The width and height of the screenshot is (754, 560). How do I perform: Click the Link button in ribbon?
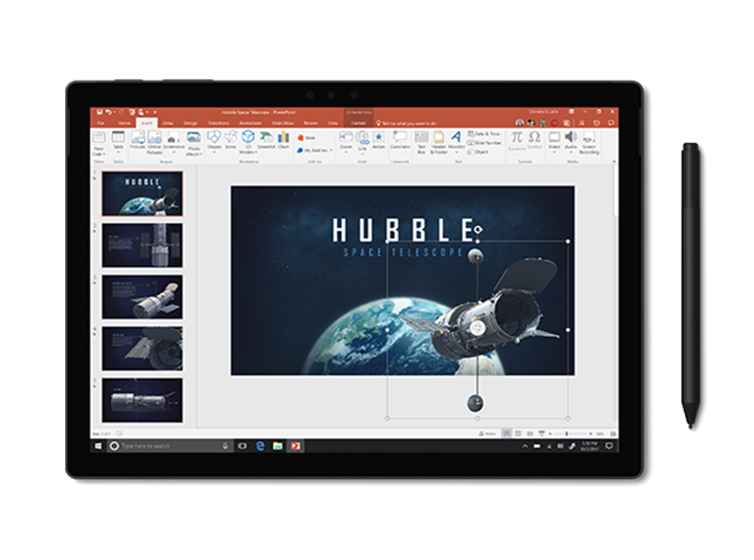(x=362, y=142)
